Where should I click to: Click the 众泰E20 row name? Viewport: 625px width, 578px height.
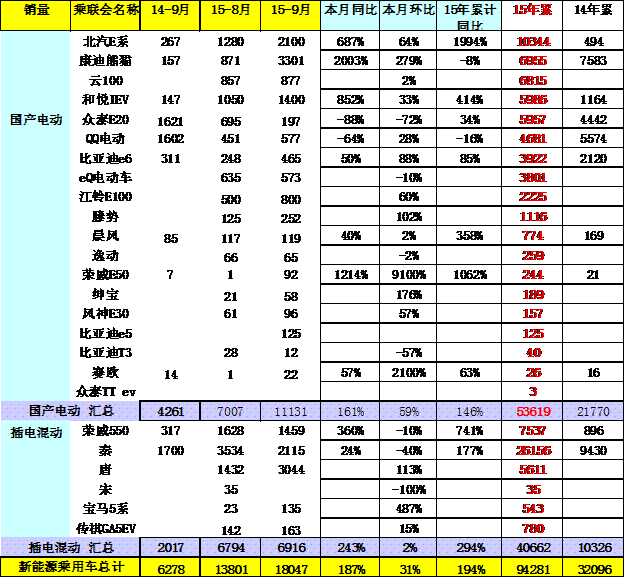click(x=105, y=119)
